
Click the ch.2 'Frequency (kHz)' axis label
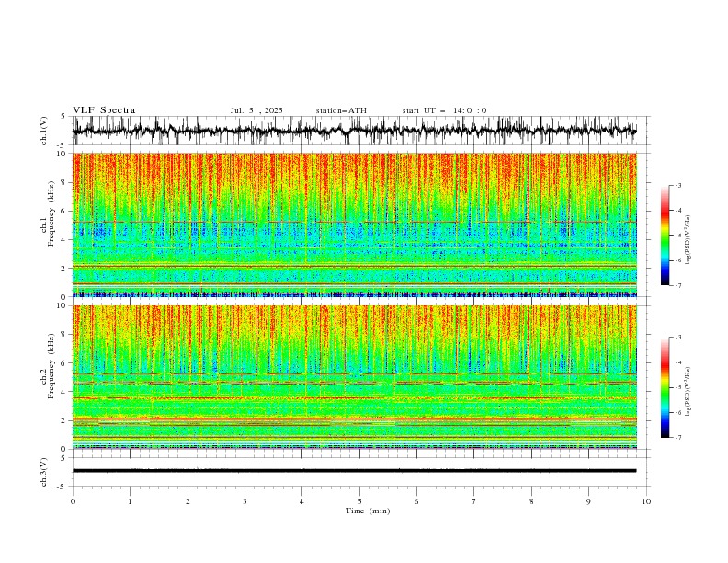pyautogui.click(x=51, y=365)
